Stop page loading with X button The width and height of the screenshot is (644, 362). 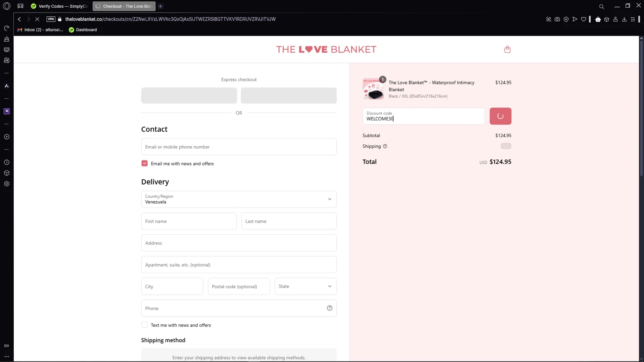coord(37,19)
